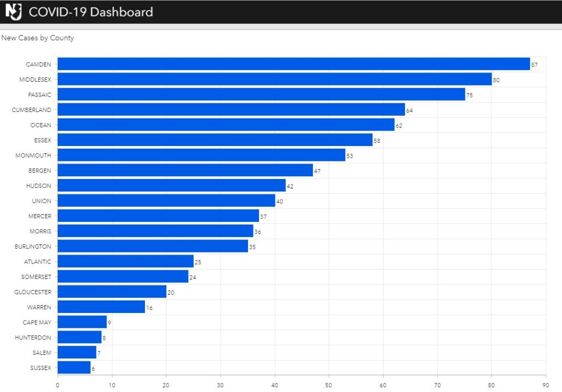Click the CAMDEN bar in the chart
Screen dimensions: 562x392
click(294, 64)
